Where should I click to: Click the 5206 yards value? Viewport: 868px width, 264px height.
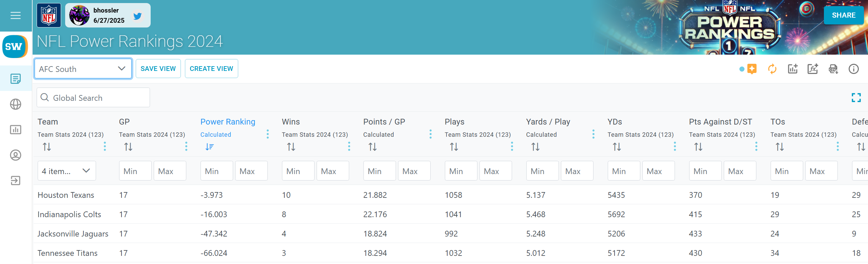pyautogui.click(x=616, y=234)
